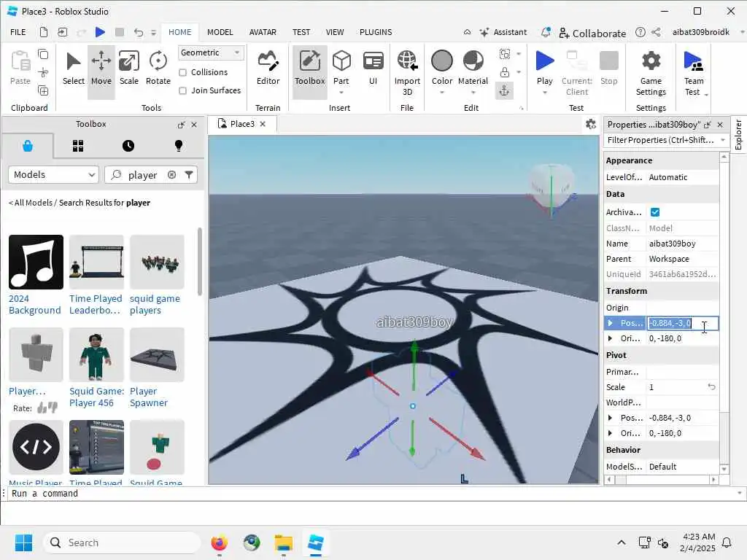Screen dimensions: 747x560
Task: Click the Run a command bar
Action: 371,494
